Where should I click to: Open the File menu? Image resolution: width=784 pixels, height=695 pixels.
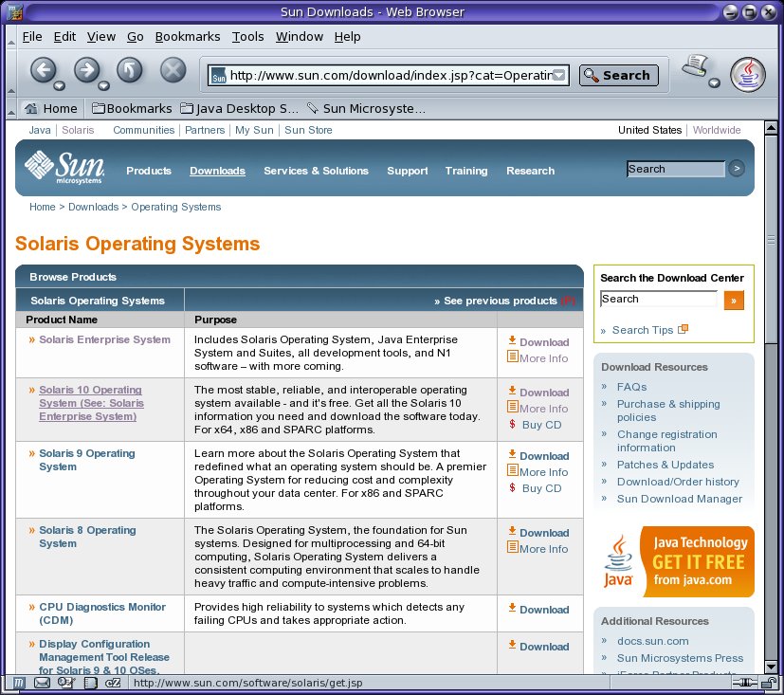(32, 36)
